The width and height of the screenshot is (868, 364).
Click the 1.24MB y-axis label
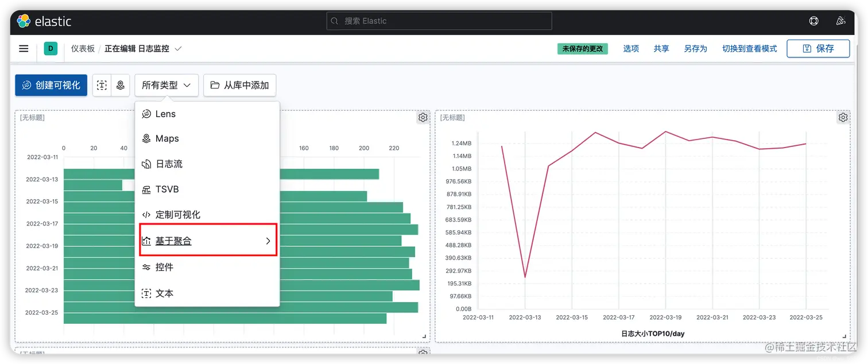point(462,143)
